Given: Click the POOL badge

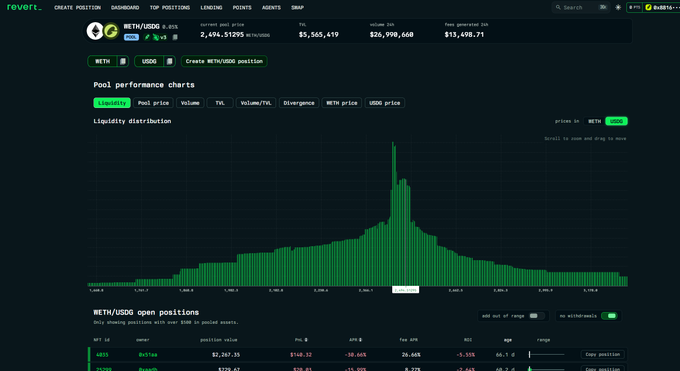Looking at the screenshot, I should tap(131, 37).
